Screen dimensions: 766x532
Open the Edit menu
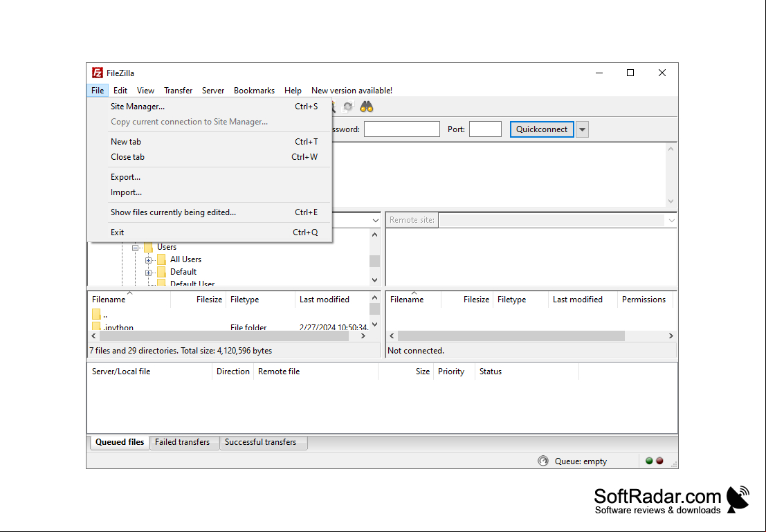(120, 91)
